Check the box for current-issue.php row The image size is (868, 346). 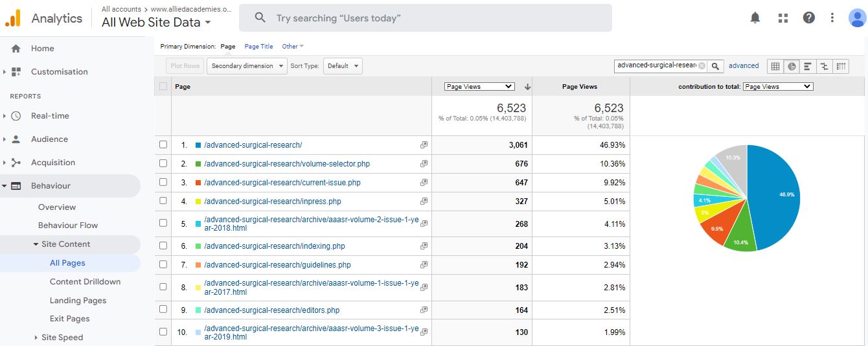tap(163, 183)
